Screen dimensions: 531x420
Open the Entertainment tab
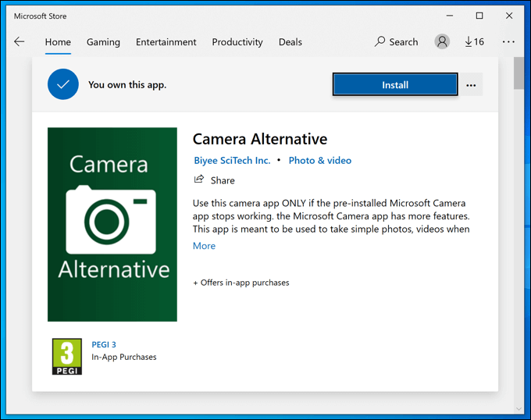(164, 42)
